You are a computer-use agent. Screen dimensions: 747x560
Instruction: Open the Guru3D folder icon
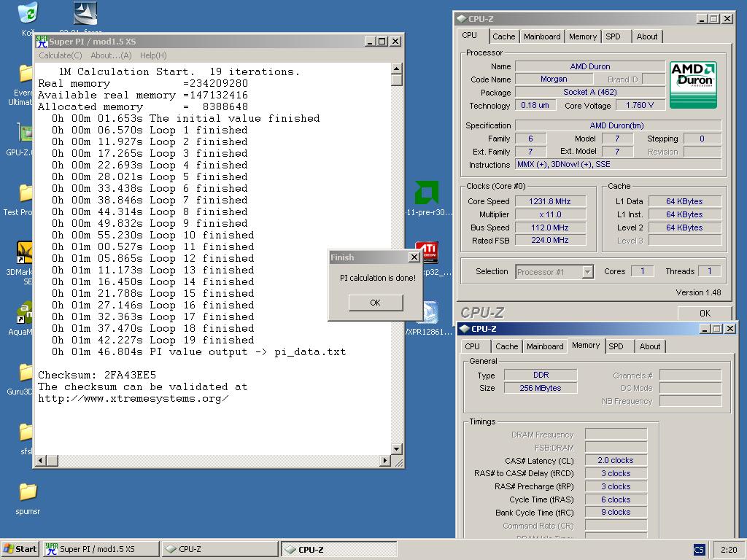pyautogui.click(x=26, y=373)
